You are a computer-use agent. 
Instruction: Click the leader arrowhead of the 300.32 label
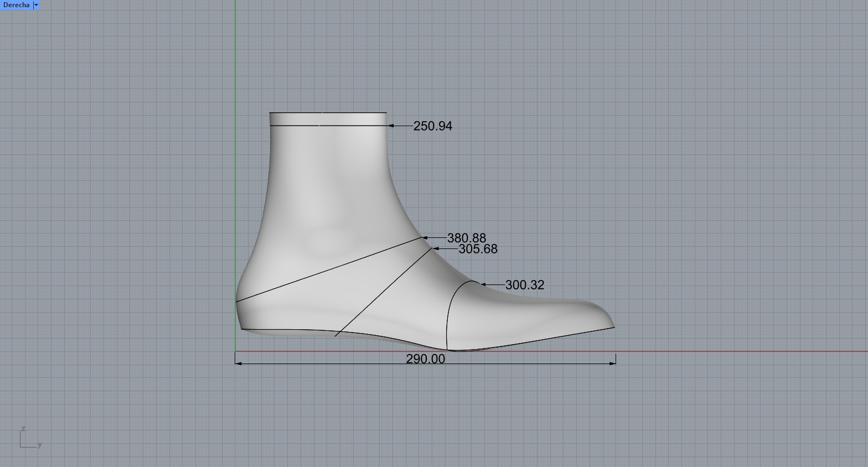483,285
